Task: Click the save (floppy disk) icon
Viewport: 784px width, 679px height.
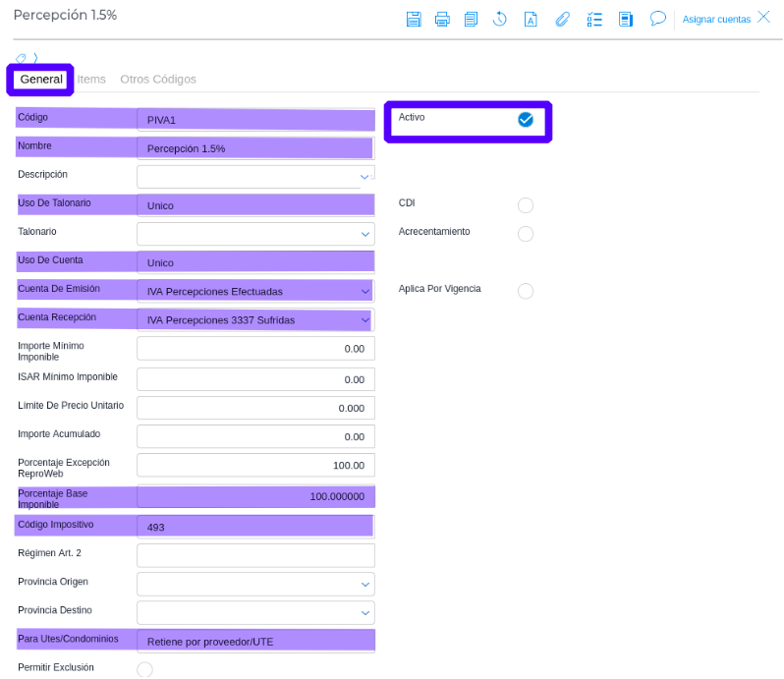Action: 414,19
